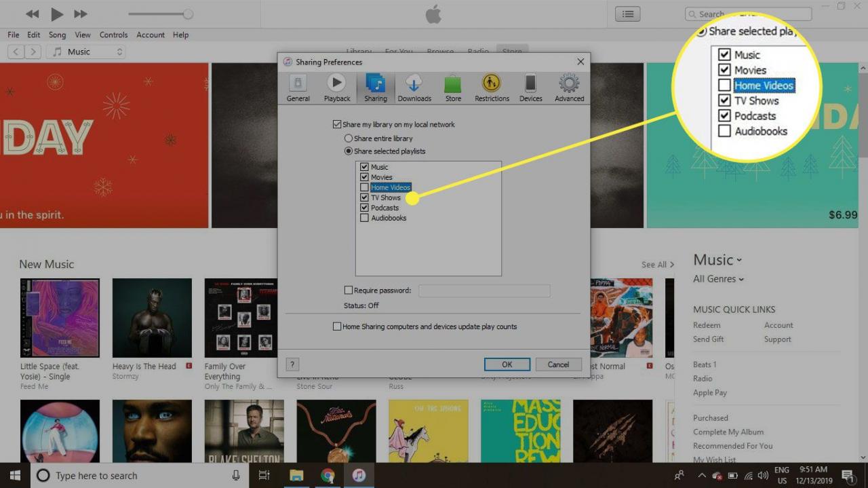This screenshot has height=488, width=868.
Task: Open Playback preferences tab icon
Action: tap(336, 83)
